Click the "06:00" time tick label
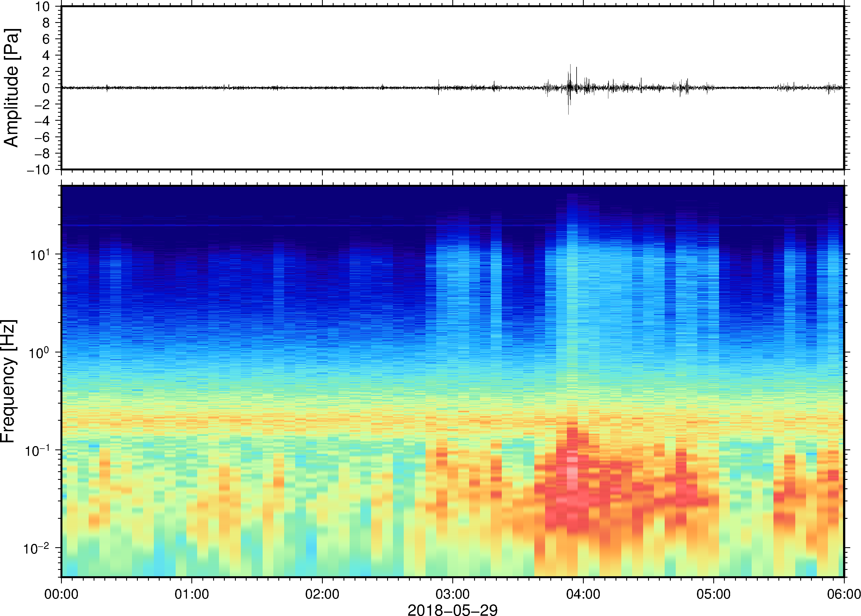 click(844, 594)
